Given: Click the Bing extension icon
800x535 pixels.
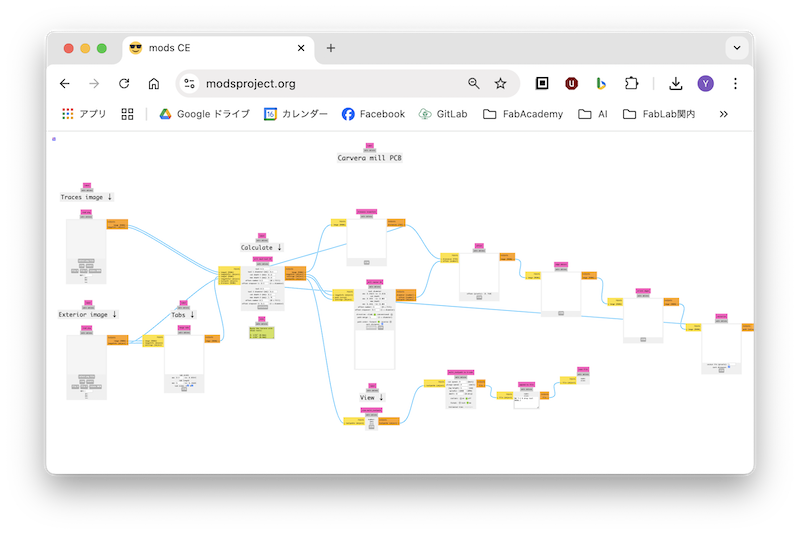Looking at the screenshot, I should pyautogui.click(x=601, y=83).
